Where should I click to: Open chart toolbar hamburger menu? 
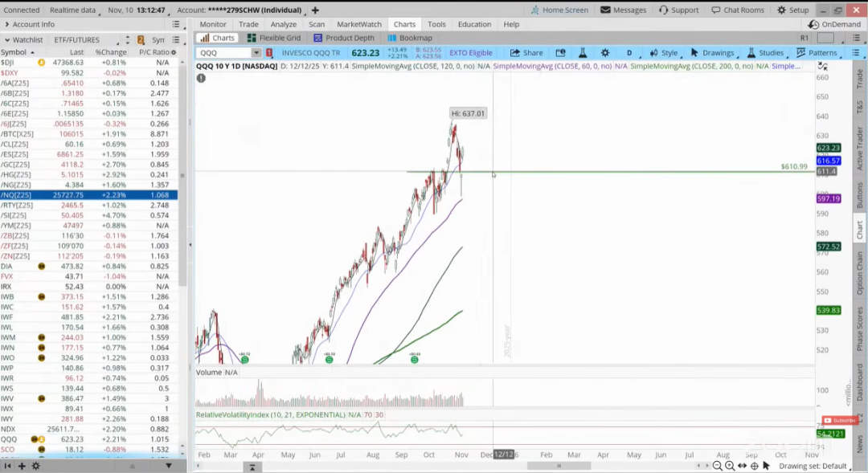pos(855,52)
